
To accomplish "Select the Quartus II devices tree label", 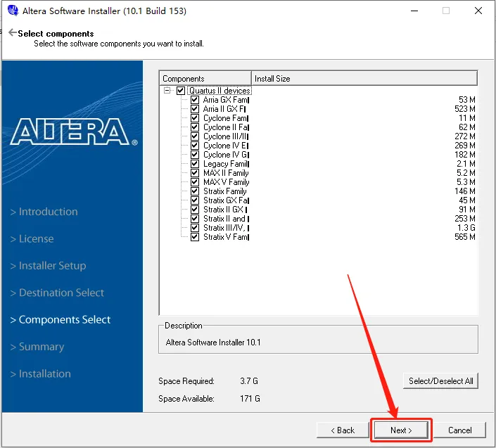I will (220, 91).
